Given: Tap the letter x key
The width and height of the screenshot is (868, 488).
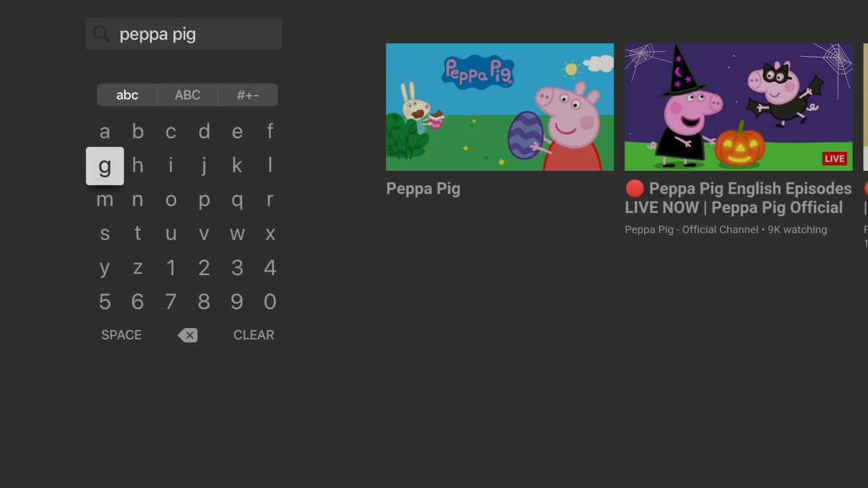Looking at the screenshot, I should [x=270, y=234].
